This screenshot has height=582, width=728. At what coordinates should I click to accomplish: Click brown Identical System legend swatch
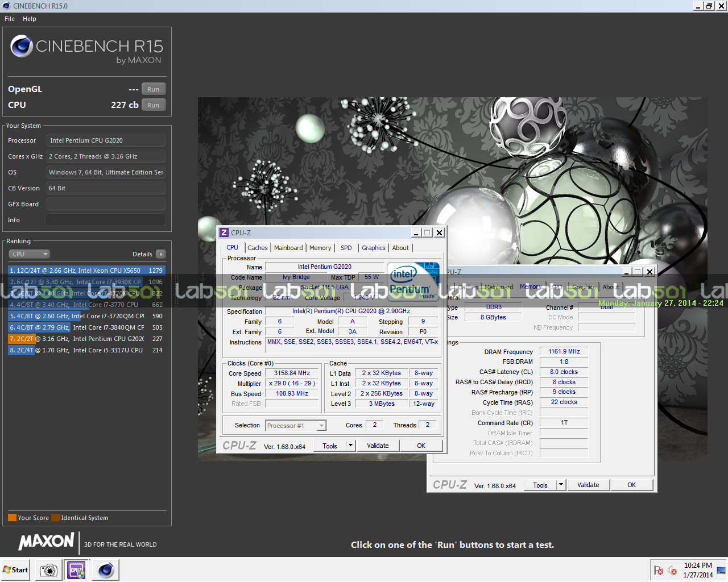click(55, 518)
